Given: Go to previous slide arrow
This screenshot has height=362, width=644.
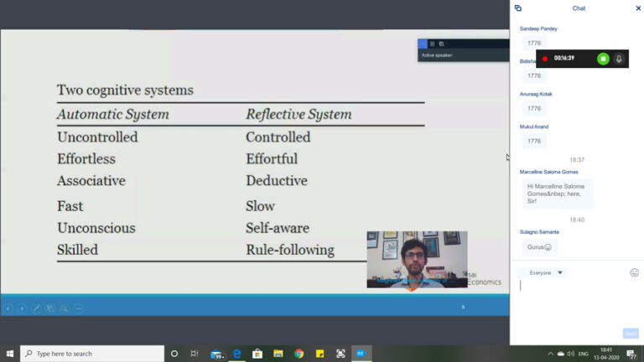Looking at the screenshot, I should point(8,308).
